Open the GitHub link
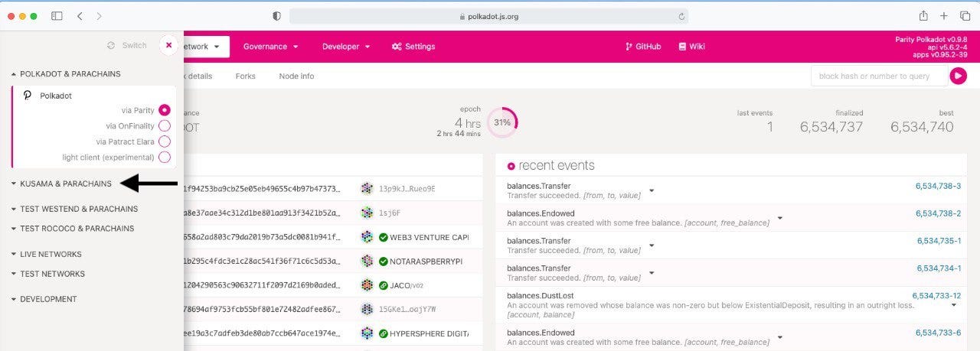The image size is (980, 351). (x=643, y=47)
